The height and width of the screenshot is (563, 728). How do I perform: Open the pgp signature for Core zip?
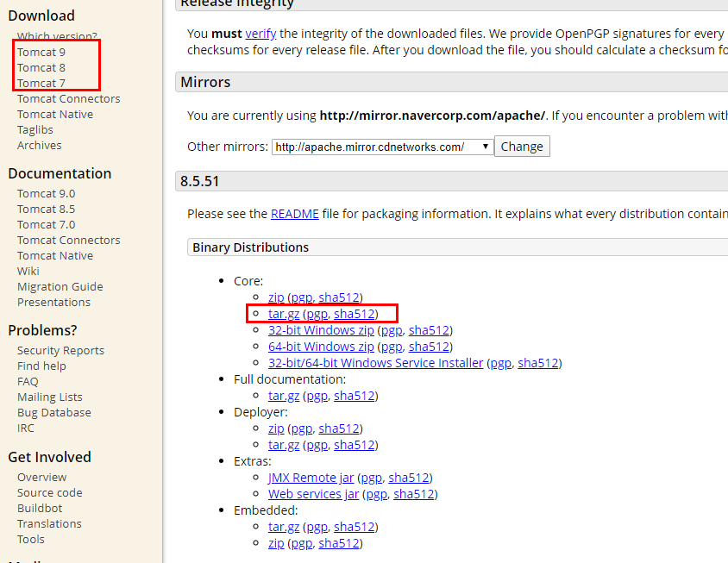302,297
